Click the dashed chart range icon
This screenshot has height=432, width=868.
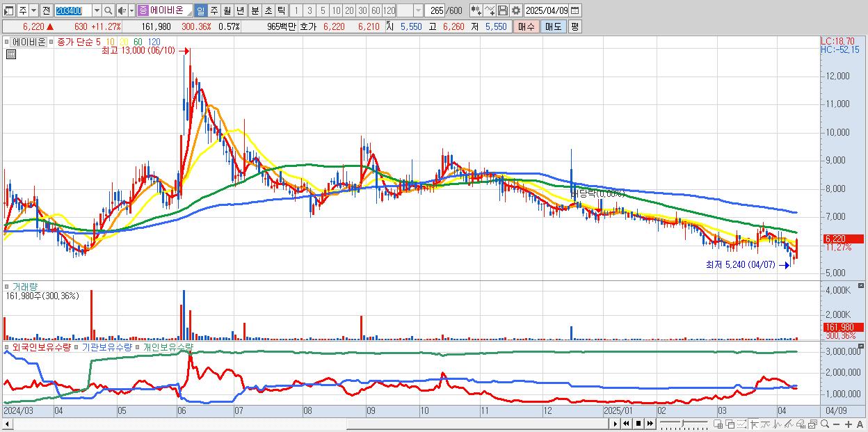[x=741, y=424]
